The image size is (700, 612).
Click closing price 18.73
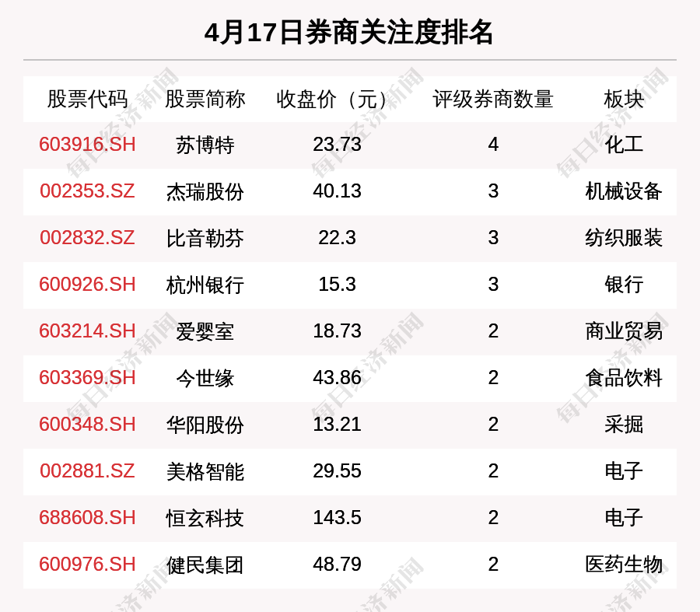pyautogui.click(x=337, y=331)
